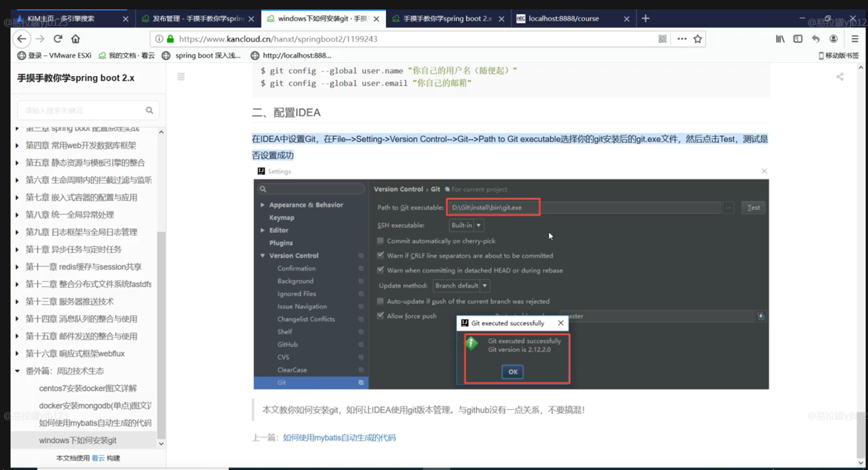Open the QR code icon in address bar
This screenshot has height=470, width=868.
pos(662,39)
